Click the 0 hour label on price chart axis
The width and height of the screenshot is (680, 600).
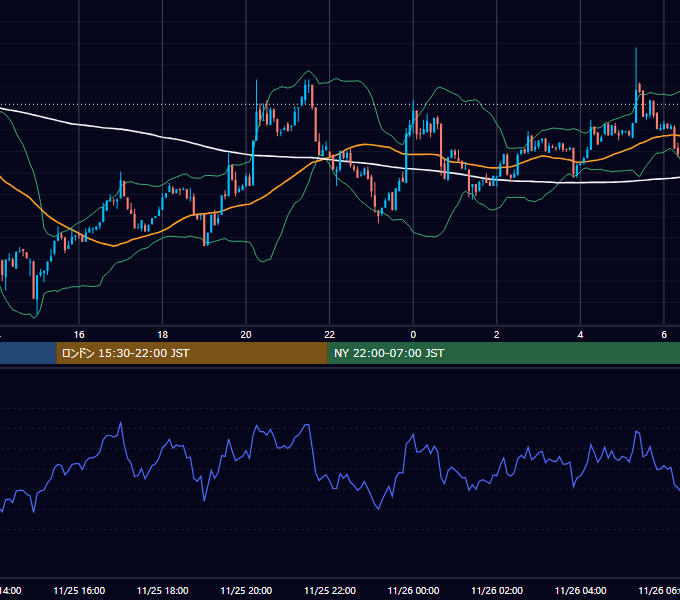(x=413, y=335)
